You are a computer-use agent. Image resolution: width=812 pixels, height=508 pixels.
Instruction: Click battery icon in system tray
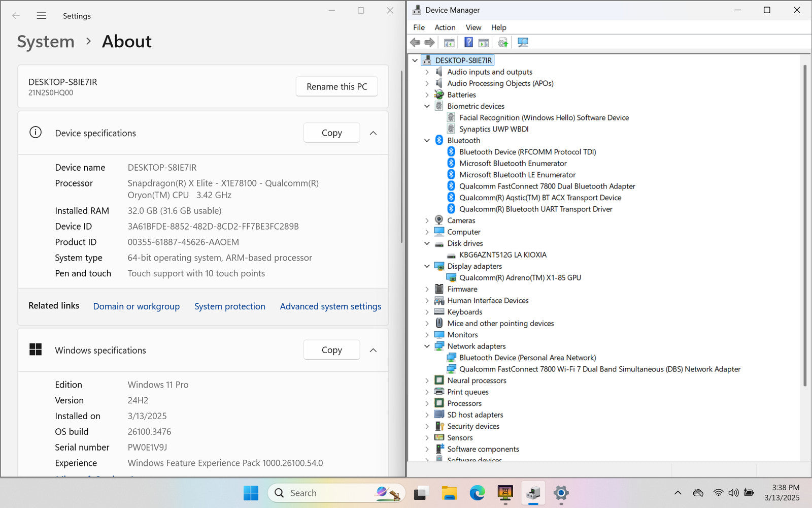click(749, 493)
